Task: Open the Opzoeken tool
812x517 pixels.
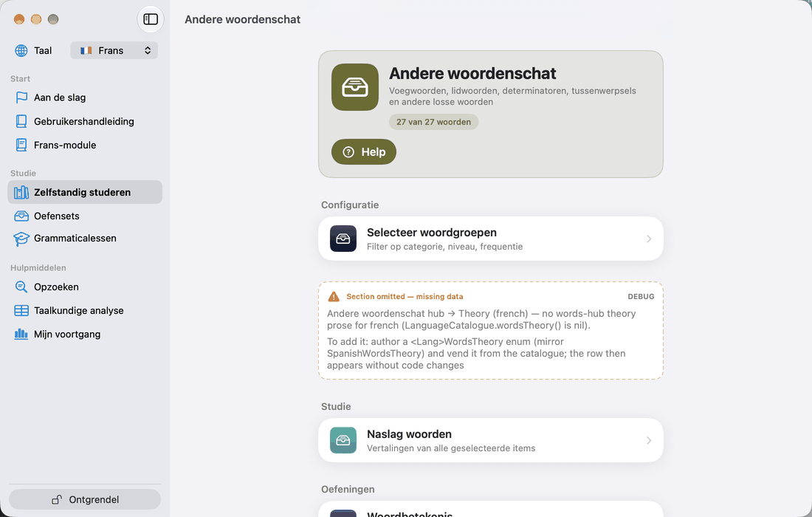Action: [x=85, y=287]
